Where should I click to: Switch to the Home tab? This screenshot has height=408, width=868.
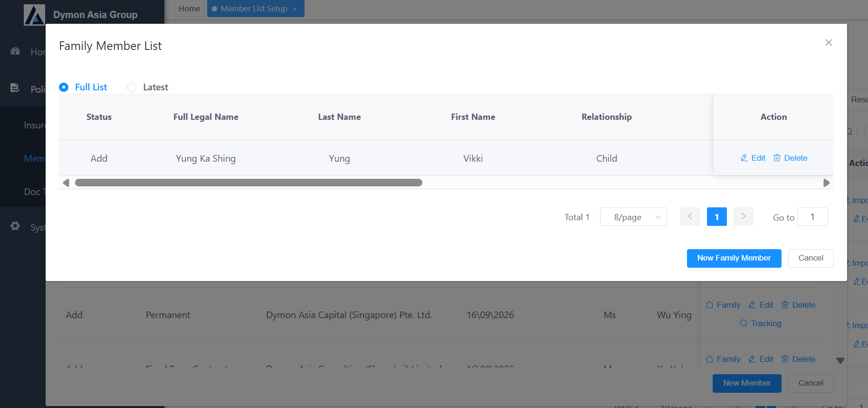189,9
